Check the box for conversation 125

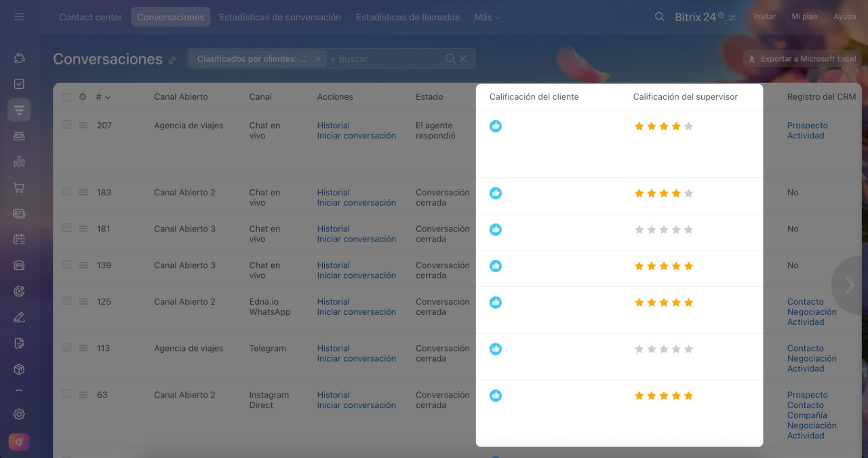[66, 301]
